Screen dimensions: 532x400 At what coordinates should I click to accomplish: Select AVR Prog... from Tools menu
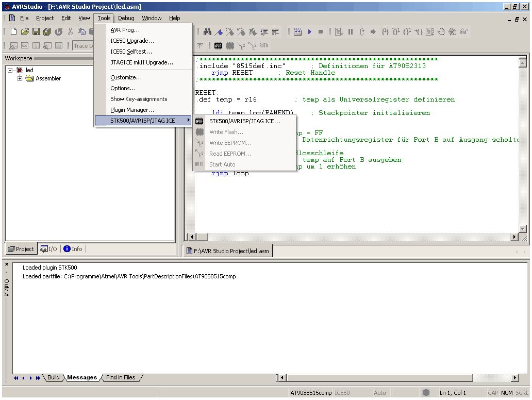click(125, 30)
